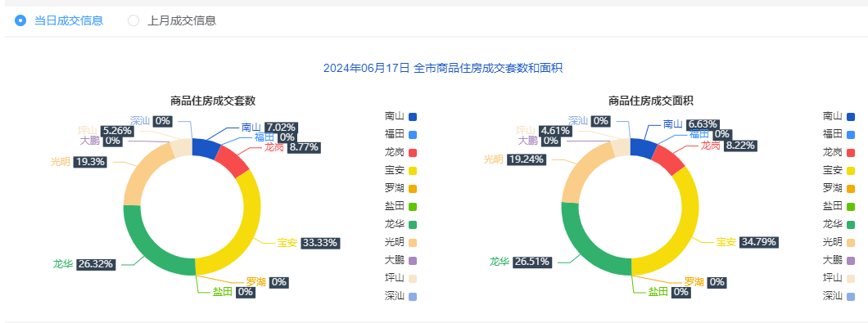Hide 龙华 series in left chart legend

coord(400,224)
